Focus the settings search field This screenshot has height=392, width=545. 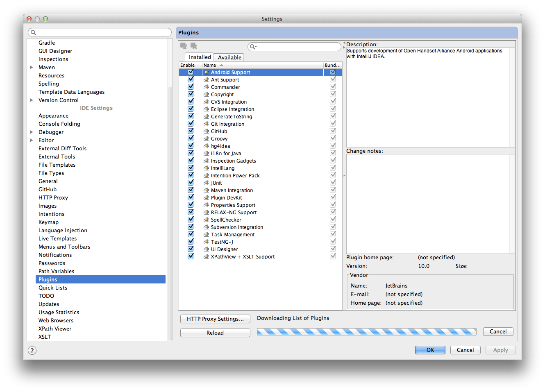[100, 32]
